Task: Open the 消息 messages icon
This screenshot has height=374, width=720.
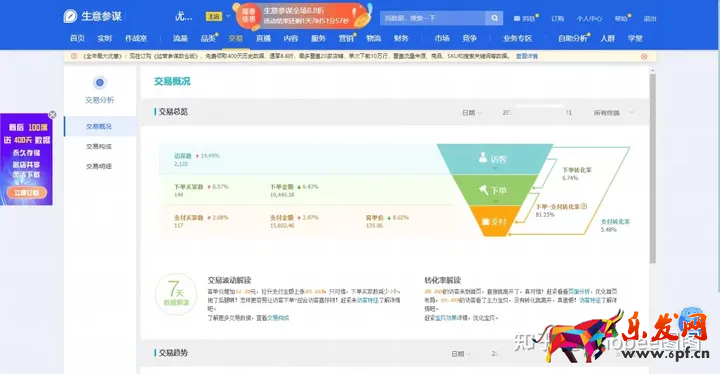Action: [x=517, y=18]
